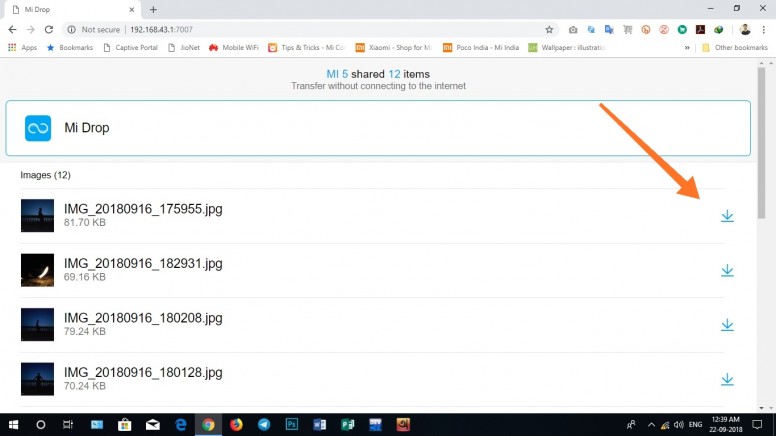
Task: Open Task View on the taskbar
Action: click(x=68, y=425)
